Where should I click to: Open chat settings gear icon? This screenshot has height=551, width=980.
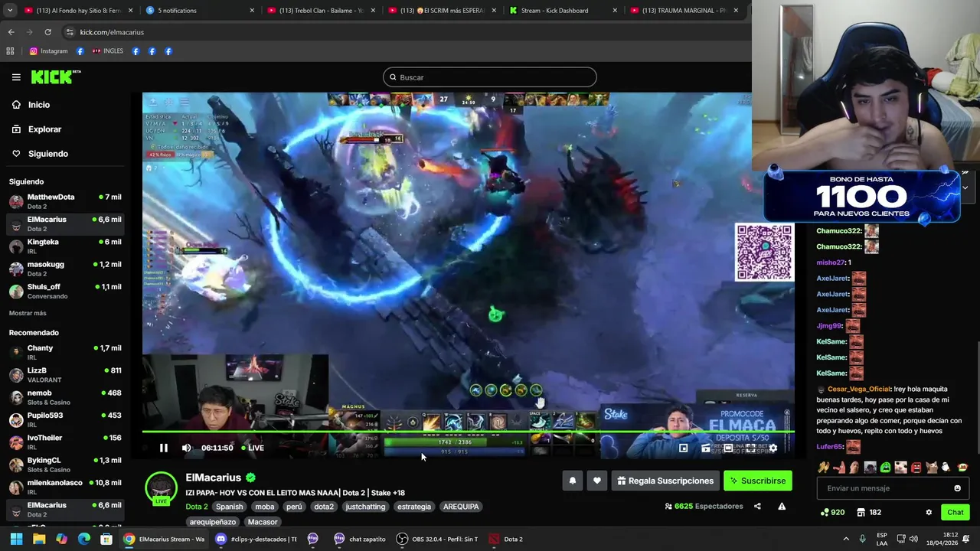(x=929, y=512)
